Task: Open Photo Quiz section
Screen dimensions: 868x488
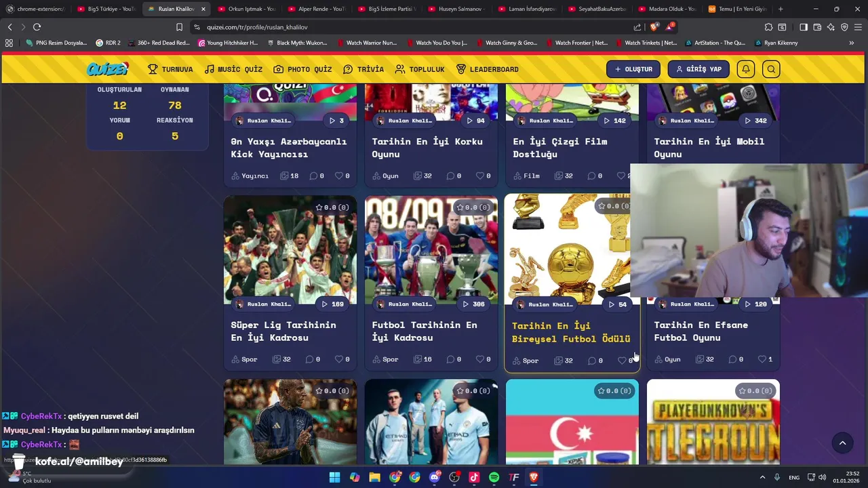Action: 302,69
